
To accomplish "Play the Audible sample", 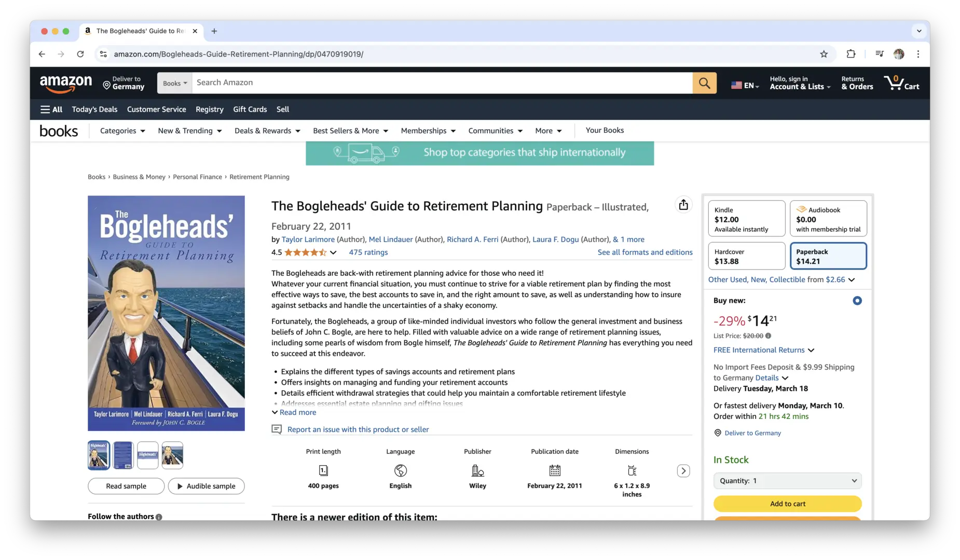I will pyautogui.click(x=206, y=486).
